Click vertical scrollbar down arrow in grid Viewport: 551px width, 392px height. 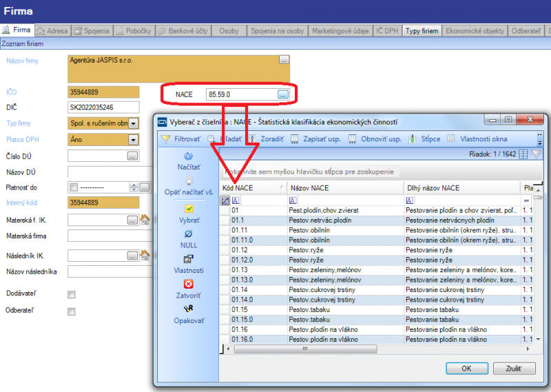pyautogui.click(x=538, y=339)
